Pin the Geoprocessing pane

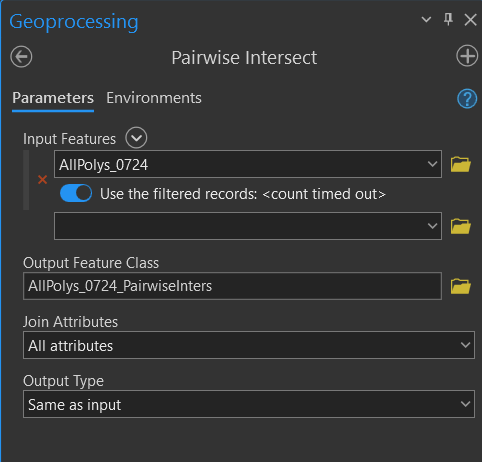click(448, 19)
